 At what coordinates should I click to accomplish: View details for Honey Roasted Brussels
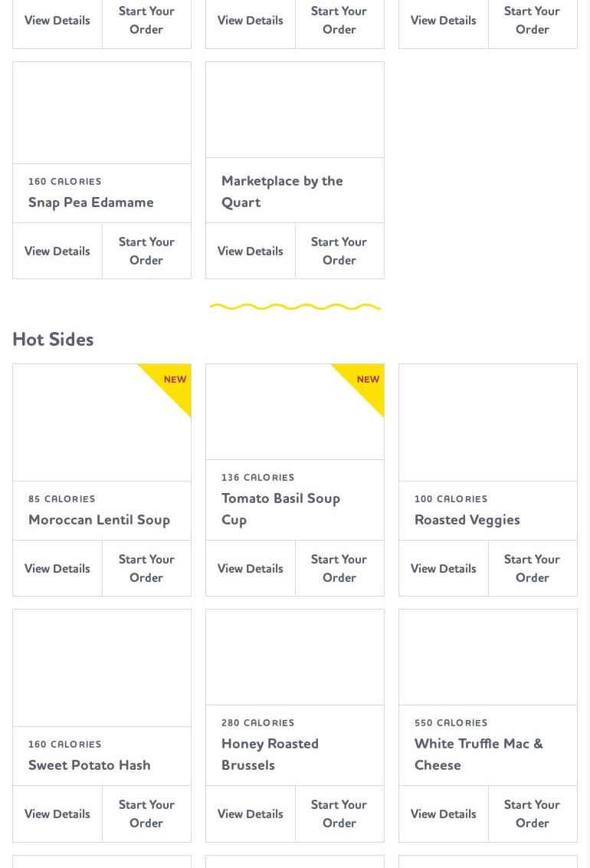tap(251, 814)
